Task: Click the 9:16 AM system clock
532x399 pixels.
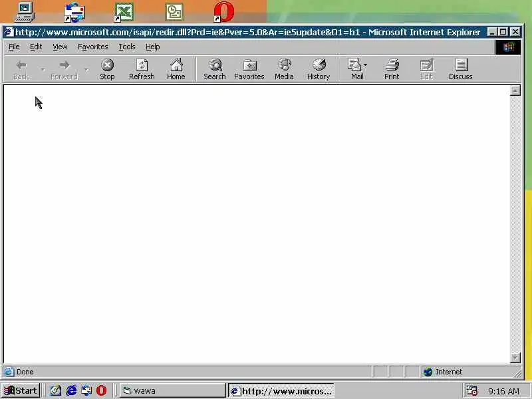Action: click(503, 391)
